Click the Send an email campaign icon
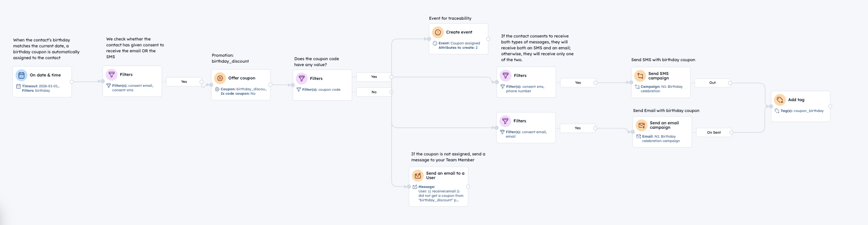868x225 pixels. coord(641,125)
